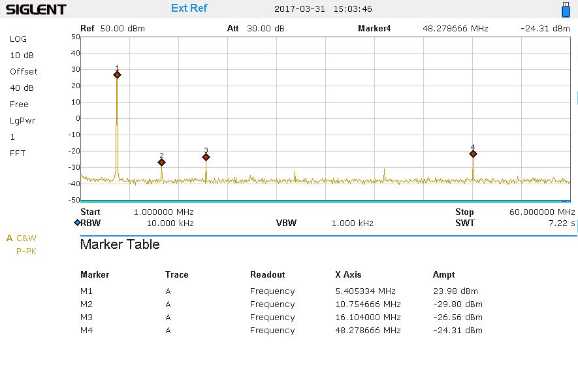Click the Trace column header
Image resolution: width=578 pixels, height=392 pixels.
[x=176, y=275]
